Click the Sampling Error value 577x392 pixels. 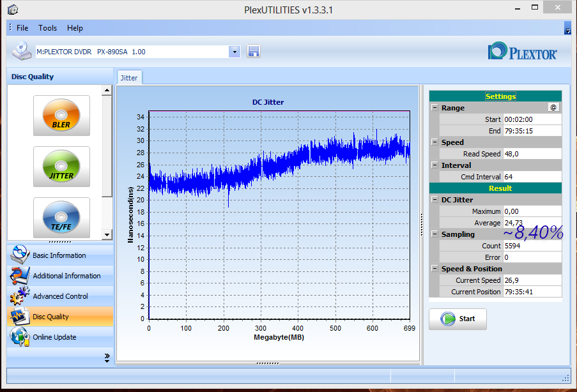(x=532, y=257)
